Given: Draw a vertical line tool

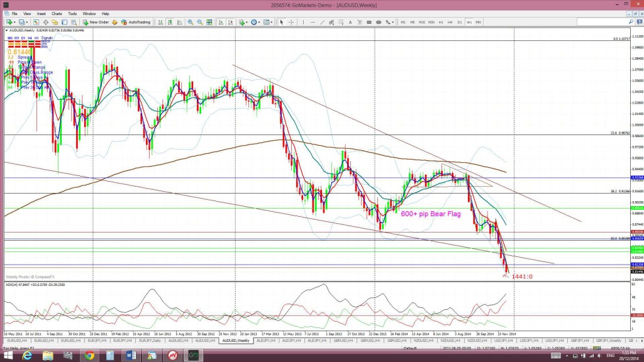Looking at the screenshot, I should pos(303,22).
